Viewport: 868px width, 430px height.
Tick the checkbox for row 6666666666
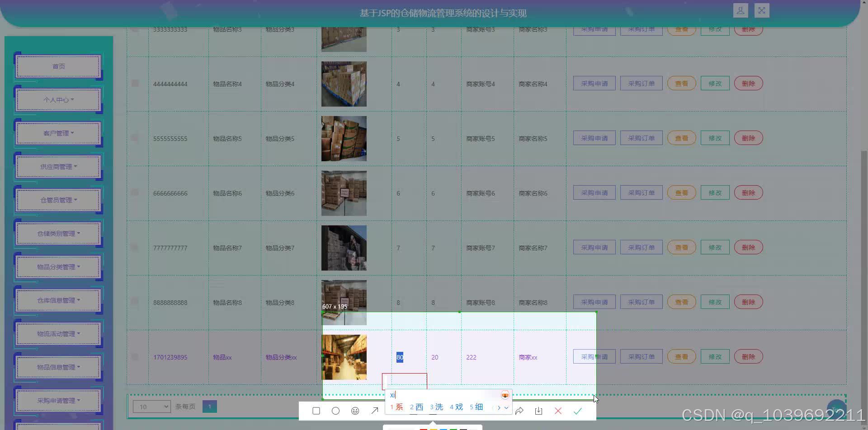click(135, 192)
